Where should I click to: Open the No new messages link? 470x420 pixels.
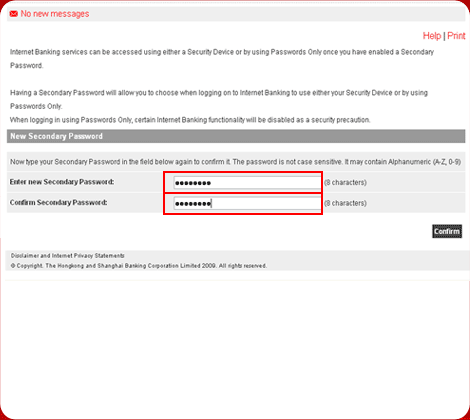(55, 14)
